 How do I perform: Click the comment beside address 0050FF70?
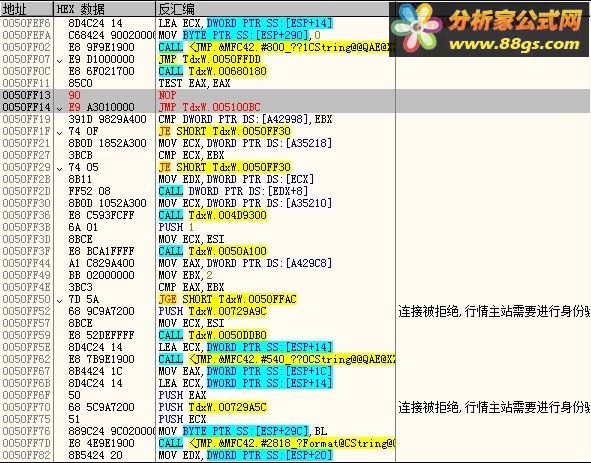pyautogui.click(x=494, y=407)
